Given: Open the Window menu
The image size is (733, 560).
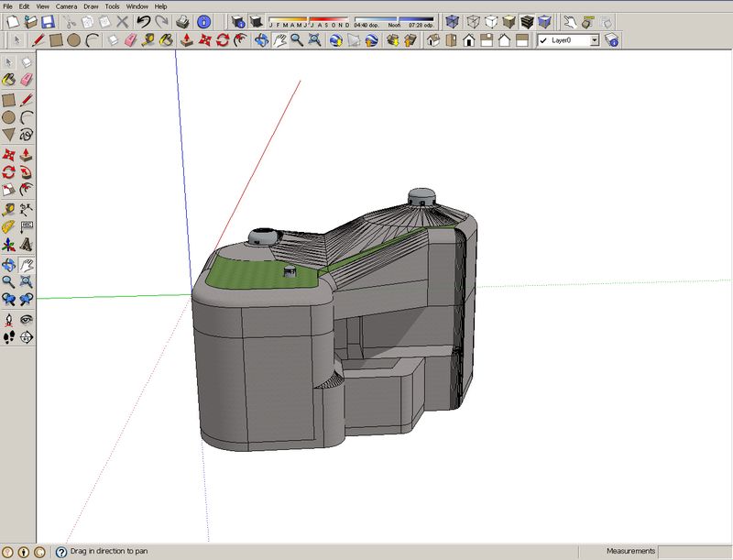Looking at the screenshot, I should click(x=137, y=5).
